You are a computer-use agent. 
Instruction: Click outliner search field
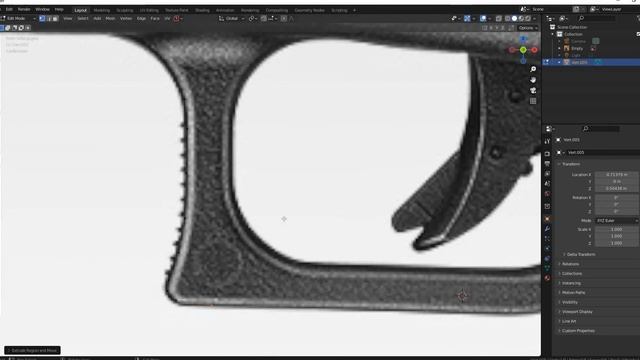(596, 18)
